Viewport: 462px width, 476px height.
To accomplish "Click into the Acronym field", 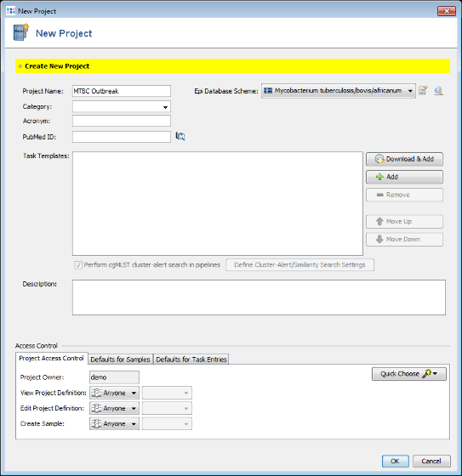I will coord(122,121).
